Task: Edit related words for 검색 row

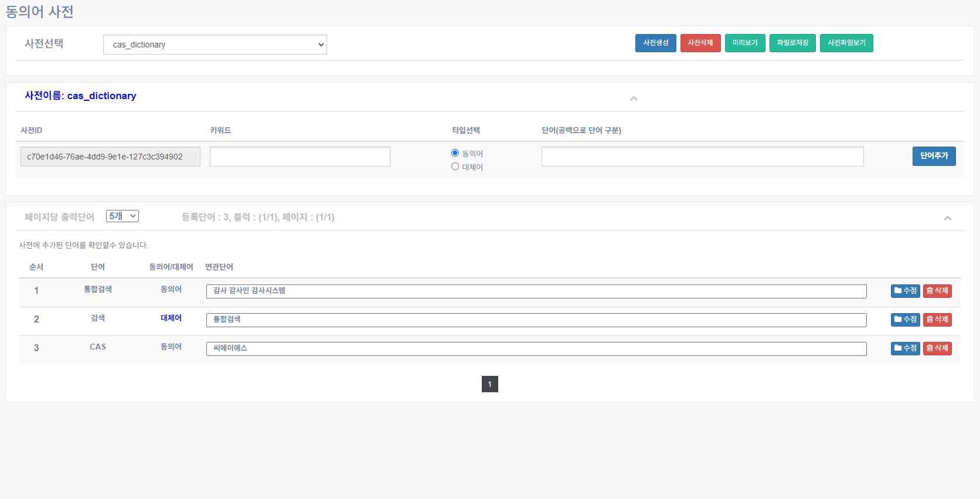Action: [x=536, y=320]
